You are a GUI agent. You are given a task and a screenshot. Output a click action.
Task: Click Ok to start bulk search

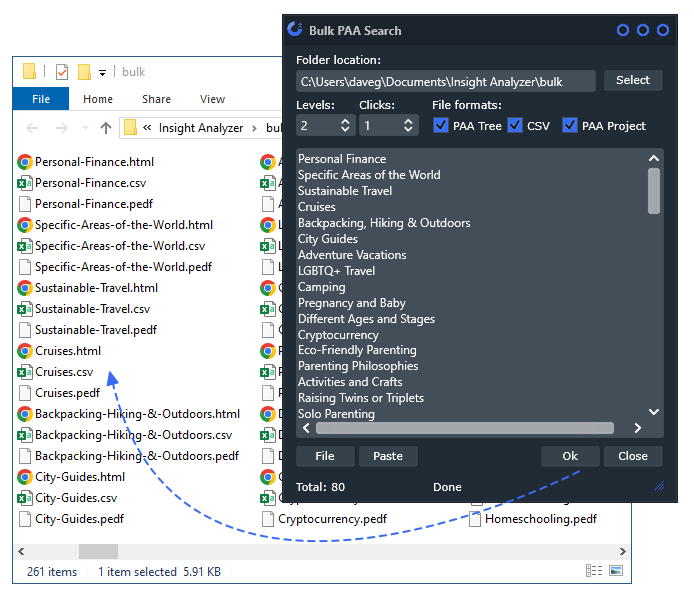[570, 456]
